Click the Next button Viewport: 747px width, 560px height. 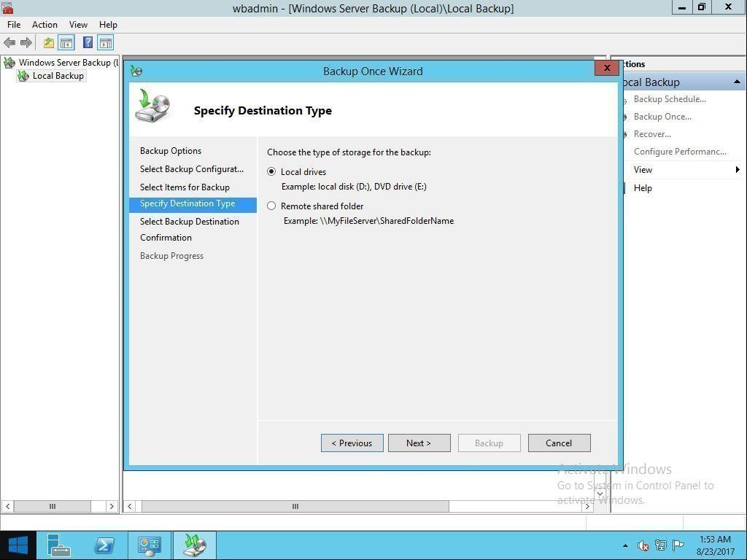(x=419, y=443)
